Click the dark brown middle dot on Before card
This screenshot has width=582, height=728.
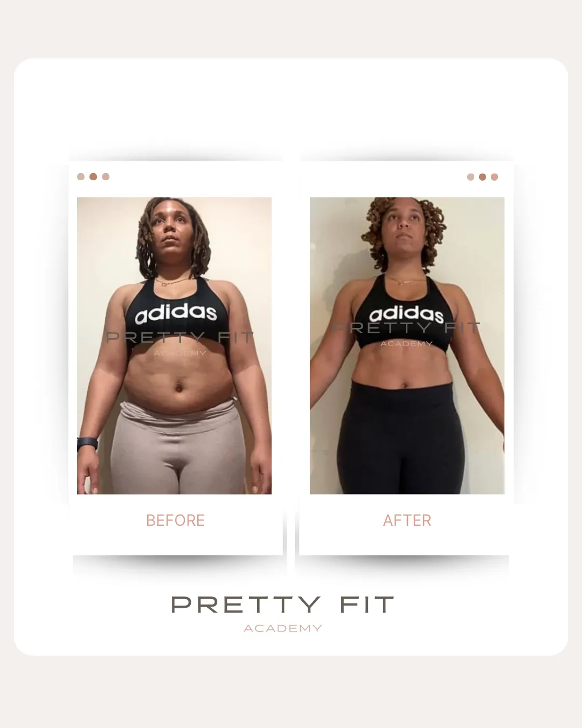93,176
